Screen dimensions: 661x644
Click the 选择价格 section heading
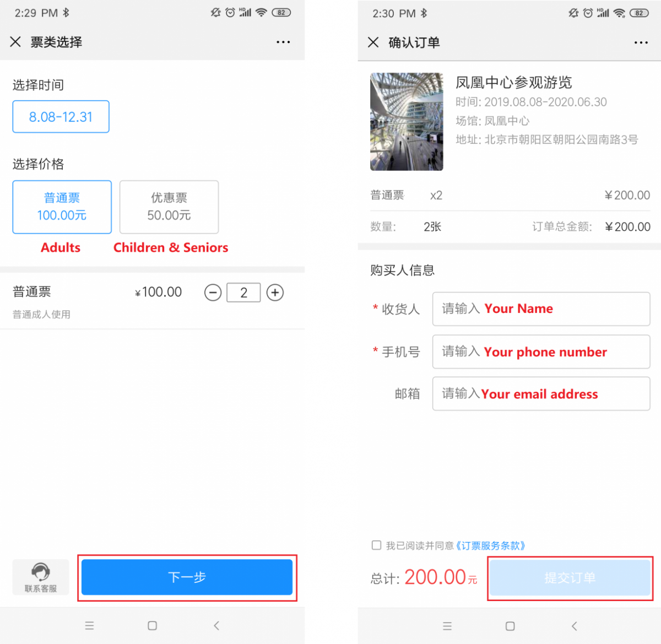(38, 164)
